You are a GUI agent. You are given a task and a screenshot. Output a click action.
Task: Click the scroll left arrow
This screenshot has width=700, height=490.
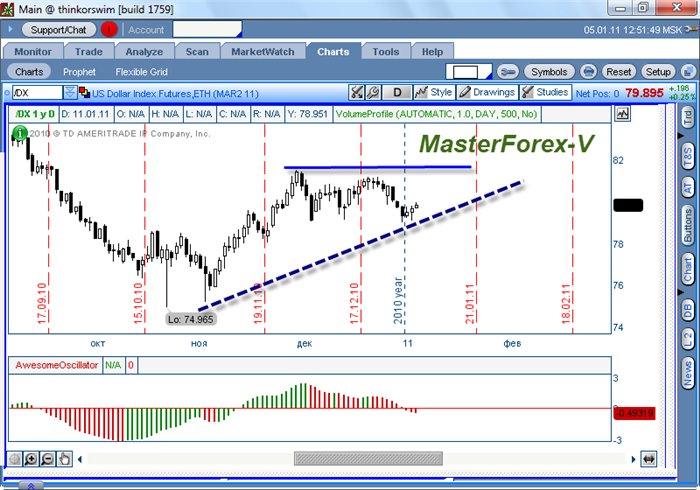[x=80, y=459]
